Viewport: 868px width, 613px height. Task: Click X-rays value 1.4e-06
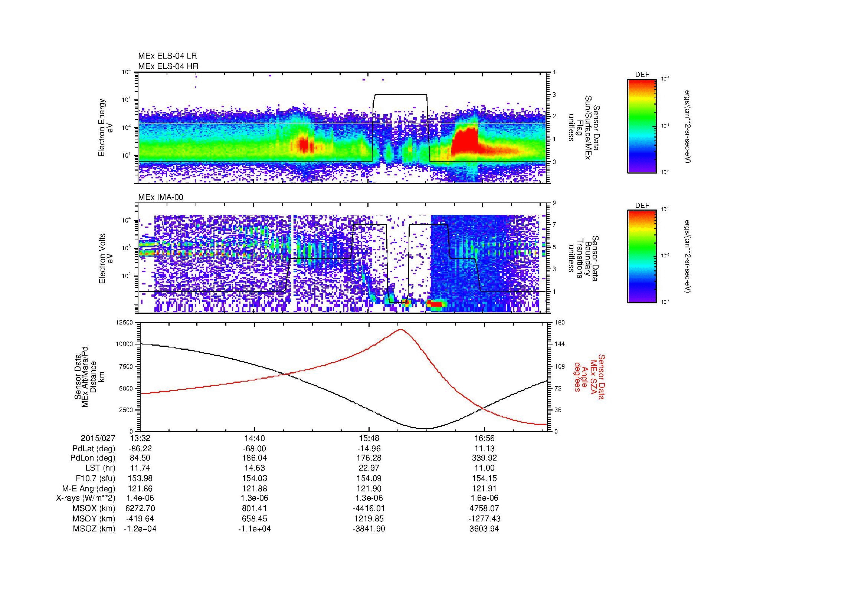point(140,498)
